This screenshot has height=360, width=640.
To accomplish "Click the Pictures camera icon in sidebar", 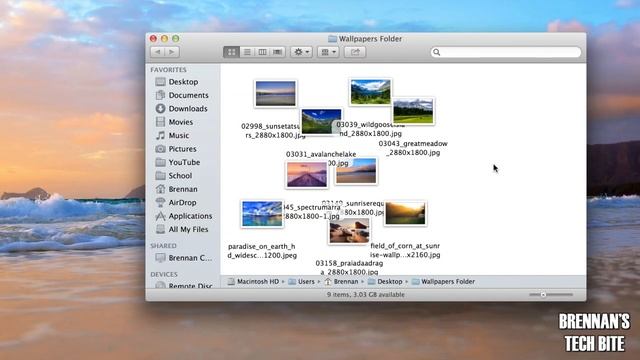I will click(x=160, y=149).
